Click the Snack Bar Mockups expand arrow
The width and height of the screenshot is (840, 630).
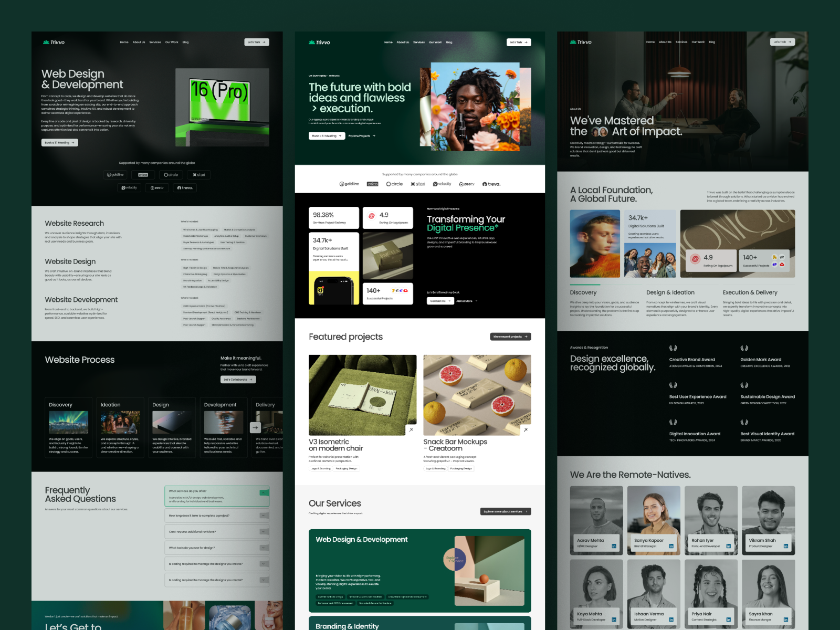(525, 430)
